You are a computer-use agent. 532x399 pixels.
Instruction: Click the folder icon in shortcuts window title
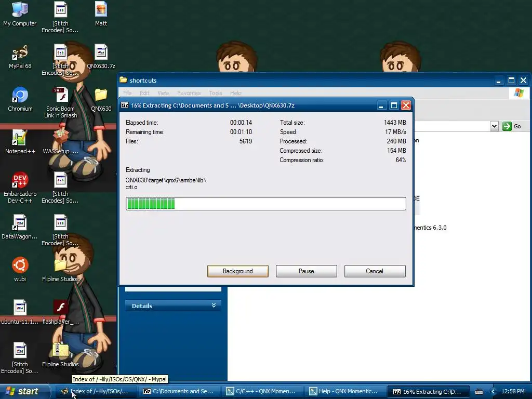point(123,80)
